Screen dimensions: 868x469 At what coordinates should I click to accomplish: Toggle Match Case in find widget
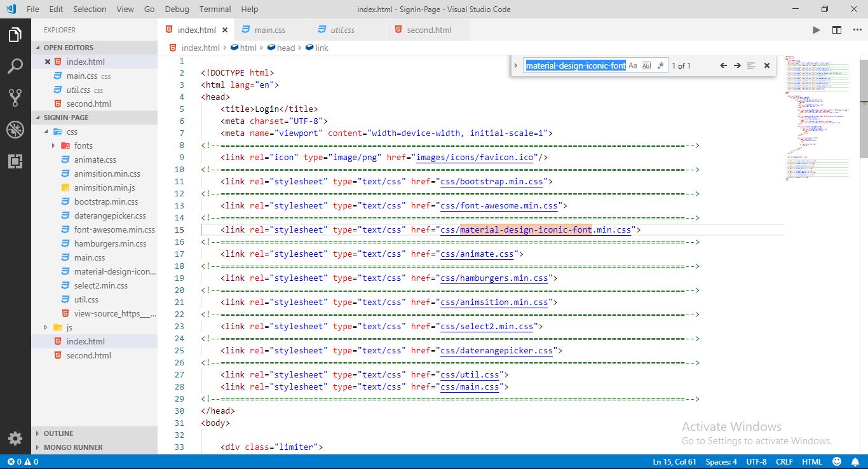(633, 65)
